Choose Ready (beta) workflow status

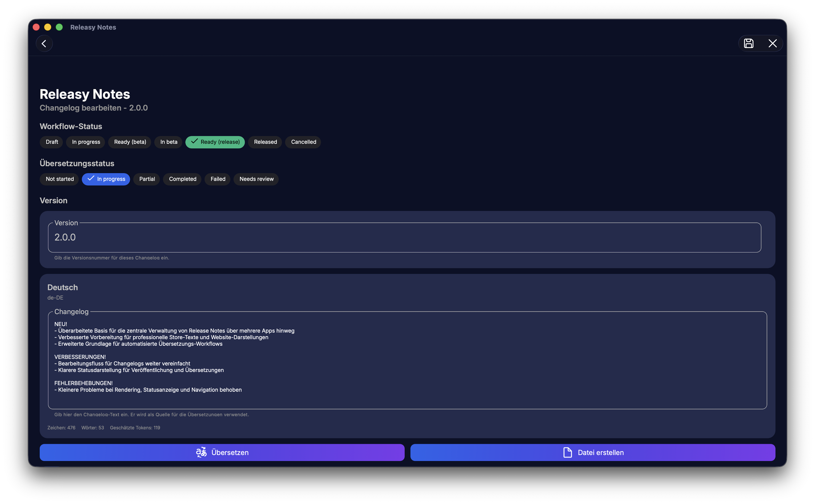pos(130,142)
